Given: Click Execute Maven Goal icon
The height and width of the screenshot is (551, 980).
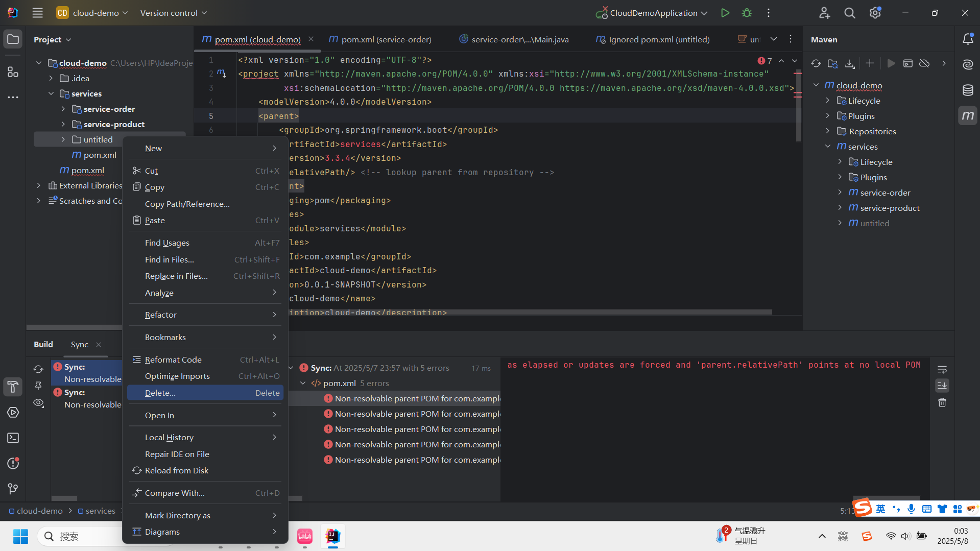Looking at the screenshot, I should coord(908,63).
